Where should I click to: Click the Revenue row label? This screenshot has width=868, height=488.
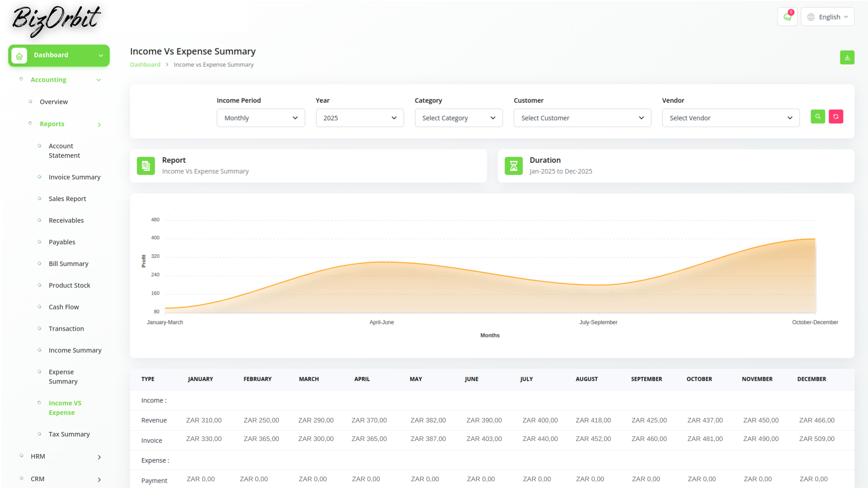coord(154,420)
